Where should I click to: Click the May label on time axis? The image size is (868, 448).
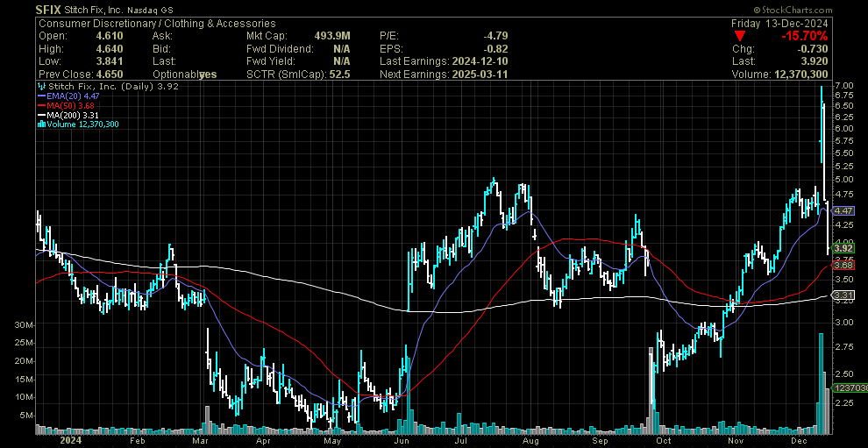tap(332, 440)
